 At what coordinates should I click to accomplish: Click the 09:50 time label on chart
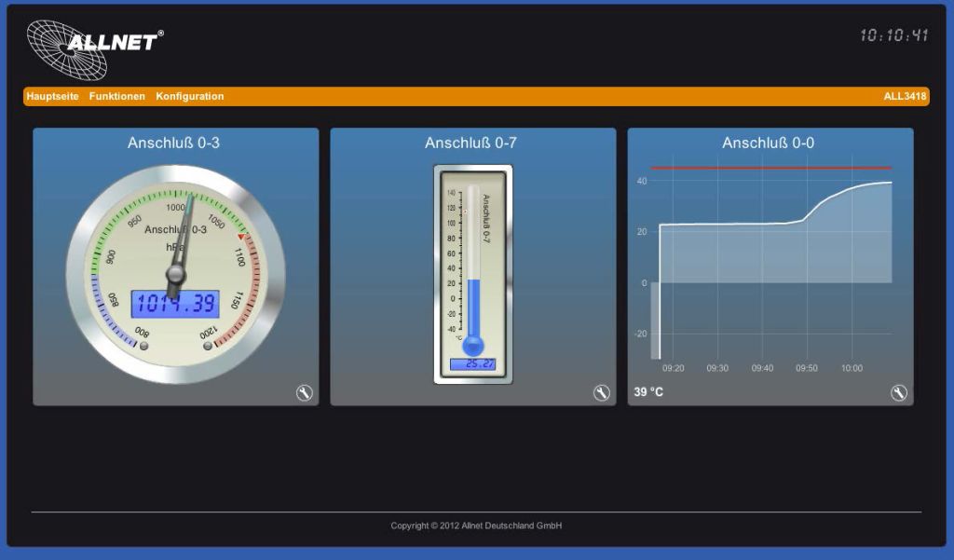(x=807, y=368)
